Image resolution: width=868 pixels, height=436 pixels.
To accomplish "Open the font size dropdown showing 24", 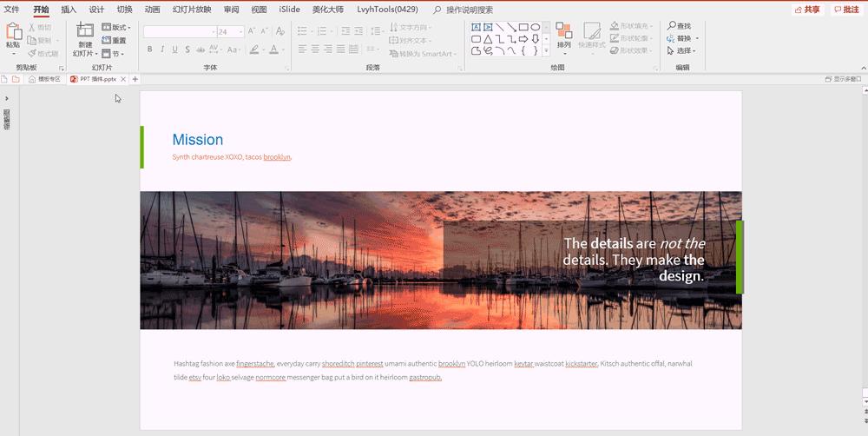I will point(240,32).
